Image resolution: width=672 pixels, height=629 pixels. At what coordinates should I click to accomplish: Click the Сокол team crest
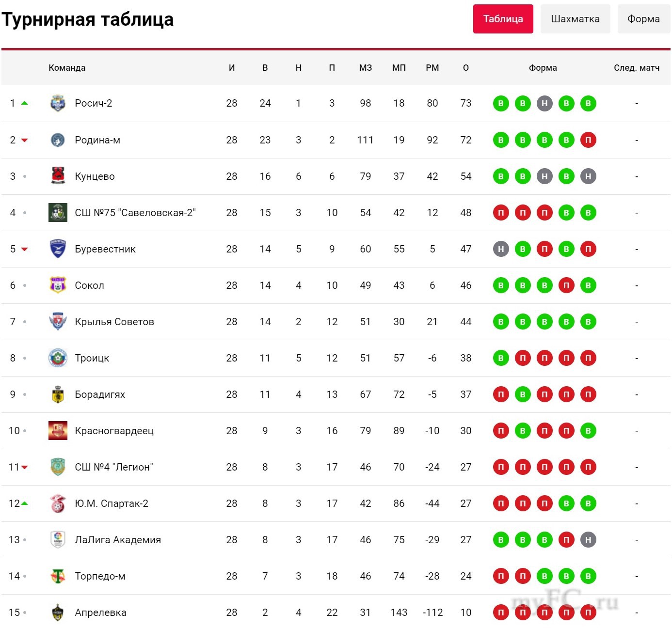point(58,285)
